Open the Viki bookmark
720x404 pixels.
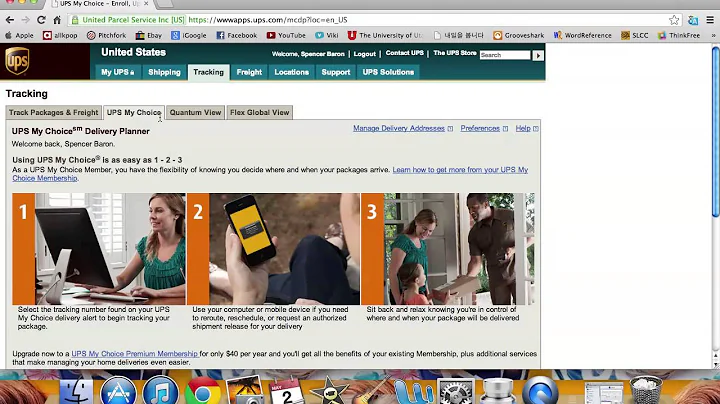click(x=327, y=35)
